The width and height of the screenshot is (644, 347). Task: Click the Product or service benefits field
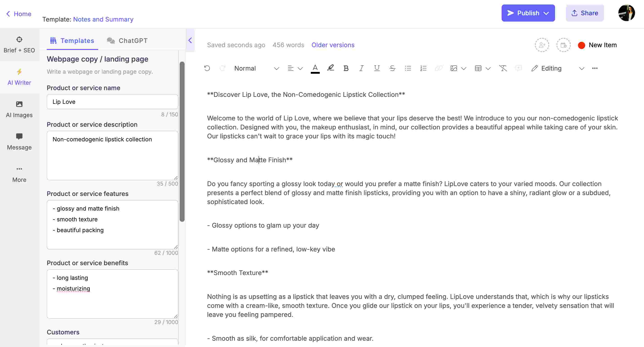(x=112, y=294)
